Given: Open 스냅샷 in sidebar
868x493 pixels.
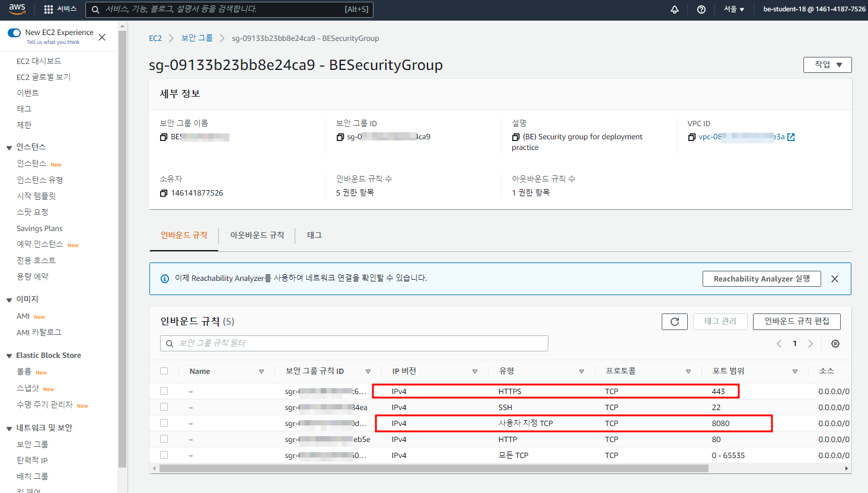Looking at the screenshot, I should click(x=28, y=389).
